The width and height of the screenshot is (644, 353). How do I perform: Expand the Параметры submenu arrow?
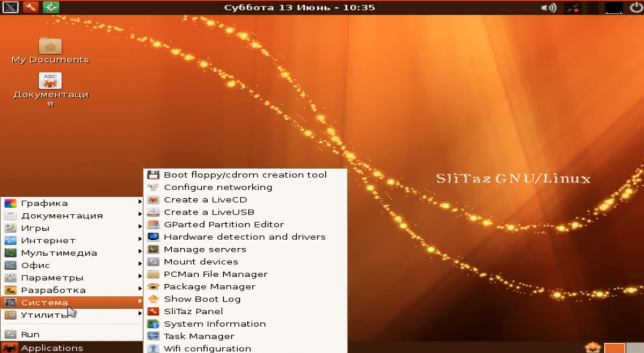140,277
